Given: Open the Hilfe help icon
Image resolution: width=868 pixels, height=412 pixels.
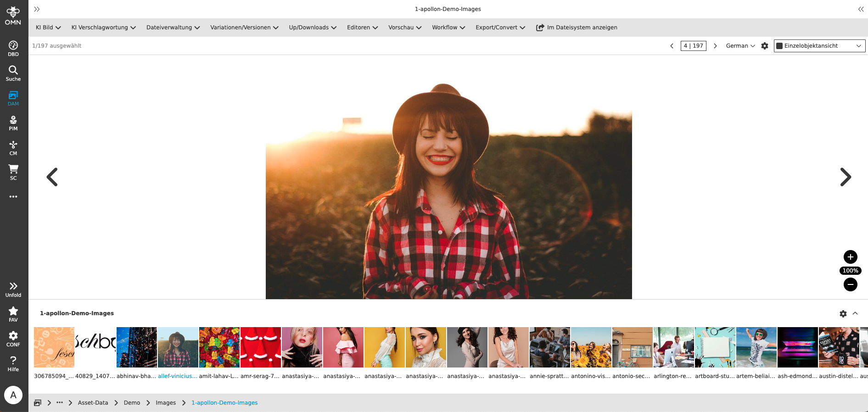Looking at the screenshot, I should 13,364.
